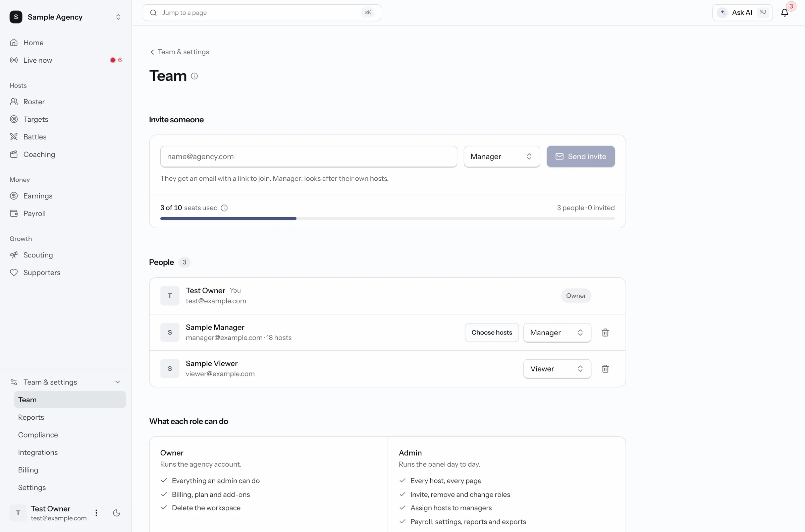This screenshot has height=532, width=805.
Task: Remove Sample Viewer using trash icon
Action: [605, 369]
